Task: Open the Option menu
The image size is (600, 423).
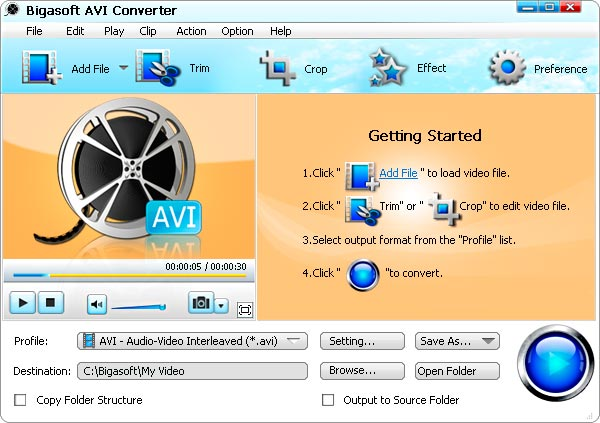Action: (x=237, y=31)
